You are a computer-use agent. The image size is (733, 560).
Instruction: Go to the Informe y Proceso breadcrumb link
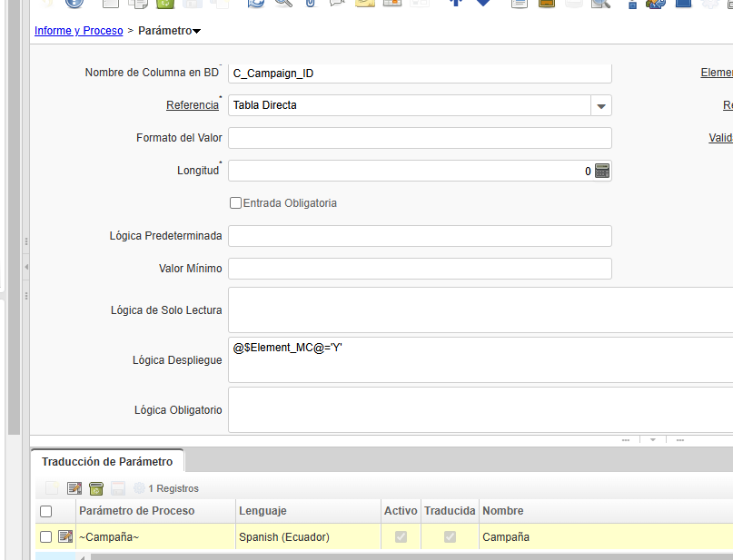tap(78, 31)
